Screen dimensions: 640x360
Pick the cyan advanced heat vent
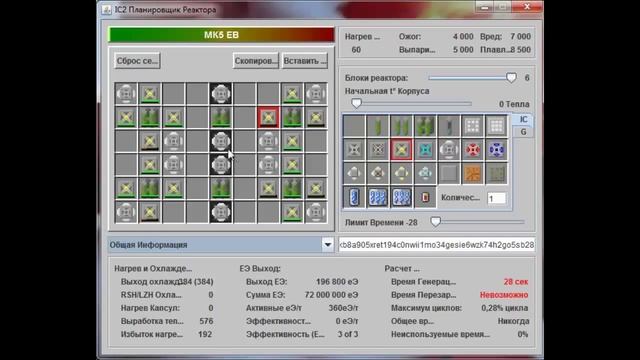click(425, 150)
